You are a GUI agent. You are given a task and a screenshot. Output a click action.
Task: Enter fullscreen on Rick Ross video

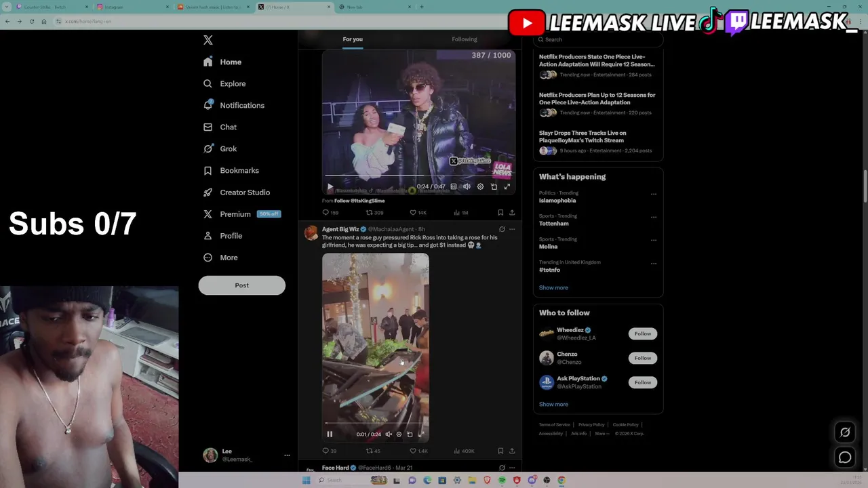click(x=421, y=434)
